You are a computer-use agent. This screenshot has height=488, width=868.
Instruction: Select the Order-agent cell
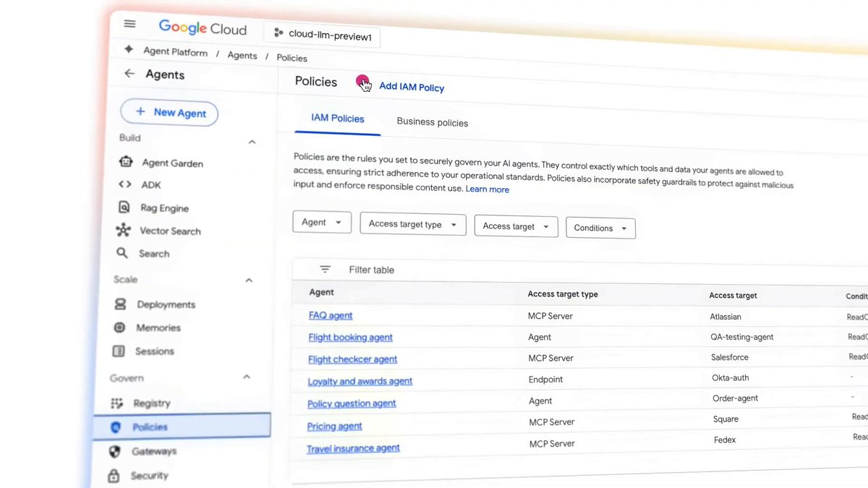tap(735, 398)
